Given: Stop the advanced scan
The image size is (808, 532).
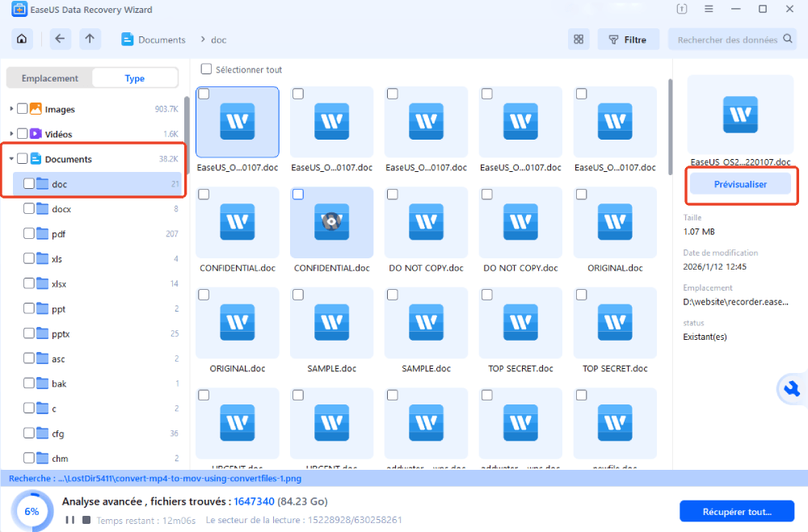Looking at the screenshot, I should click(x=86, y=520).
